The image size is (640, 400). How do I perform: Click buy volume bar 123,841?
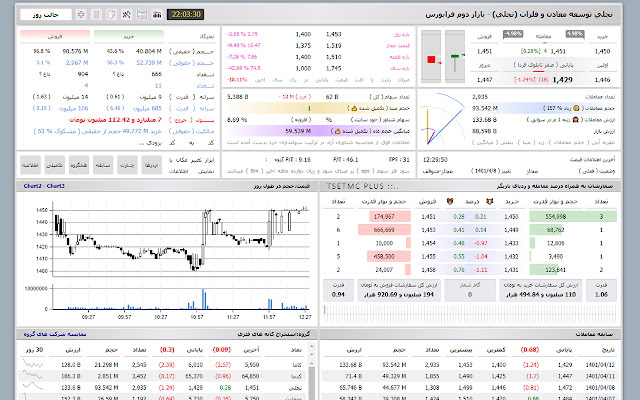tap(544, 270)
